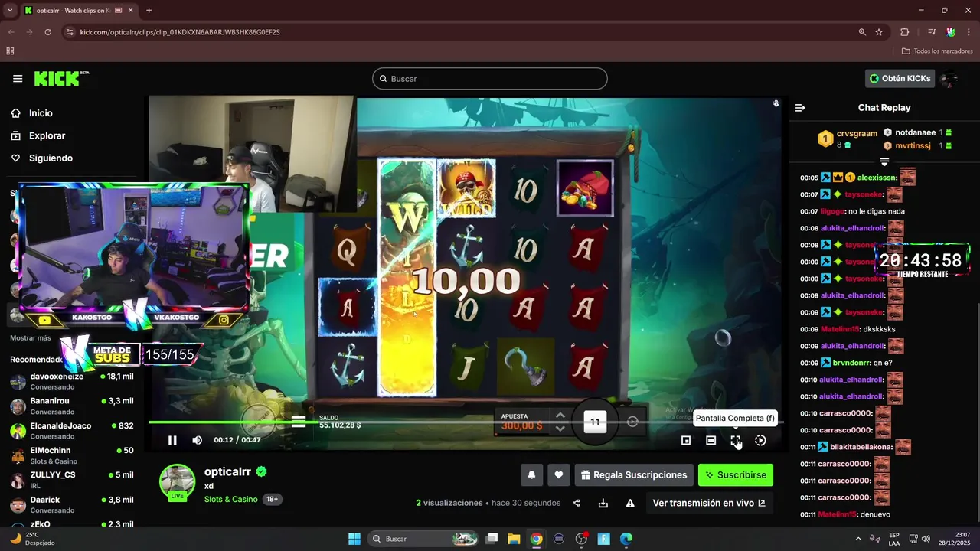Click lilgogo username in chat

point(832,211)
